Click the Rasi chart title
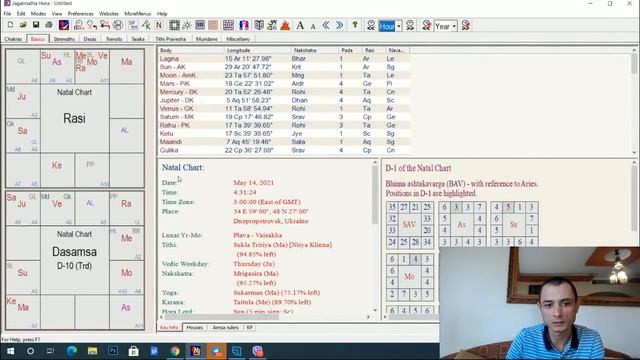 (x=74, y=118)
